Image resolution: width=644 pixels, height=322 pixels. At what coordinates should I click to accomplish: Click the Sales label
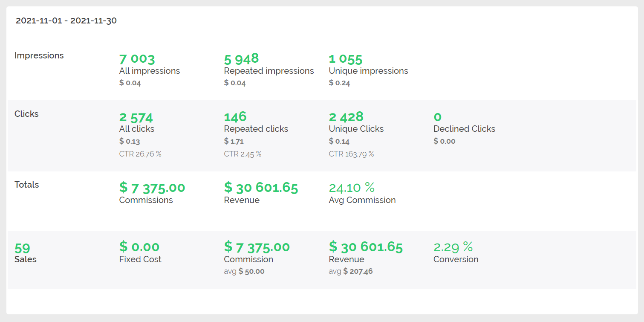point(26,259)
